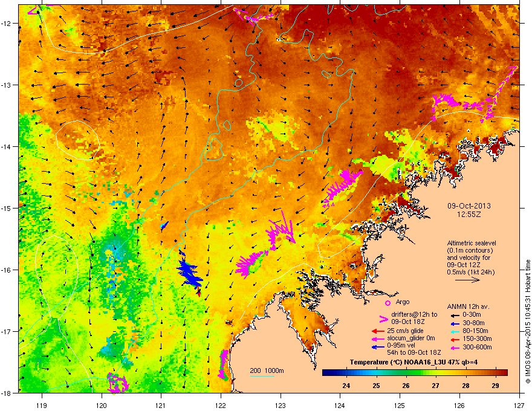532x411 pixels.
Task: Click the Altimetric sealevel caption line
Action: point(472,243)
